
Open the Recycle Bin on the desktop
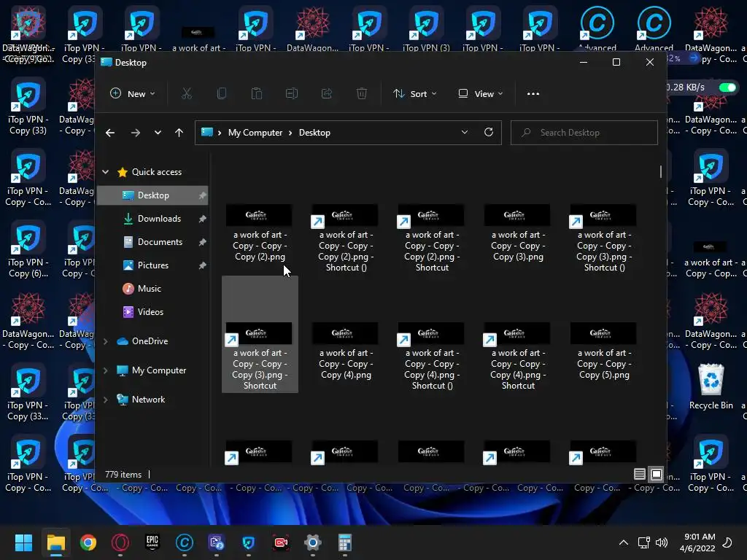pos(711,386)
